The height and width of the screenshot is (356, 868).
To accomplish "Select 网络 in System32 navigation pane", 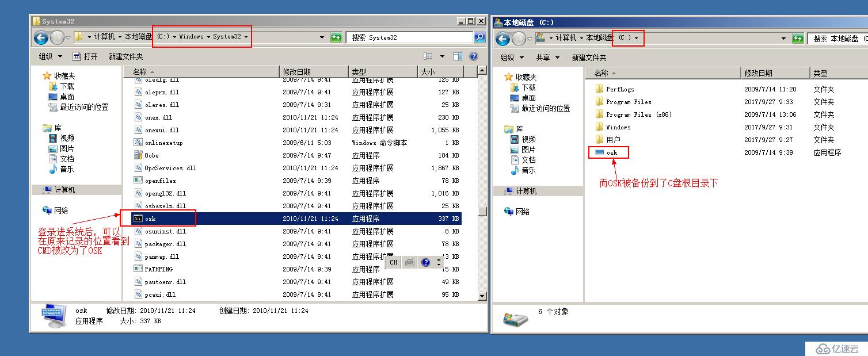I will 61,210.
